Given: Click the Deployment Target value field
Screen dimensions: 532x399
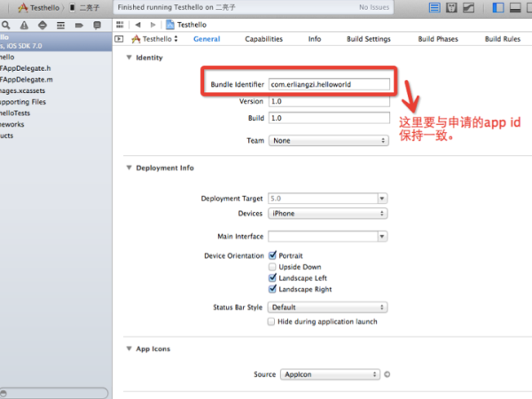Looking at the screenshot, I should 323,198.
